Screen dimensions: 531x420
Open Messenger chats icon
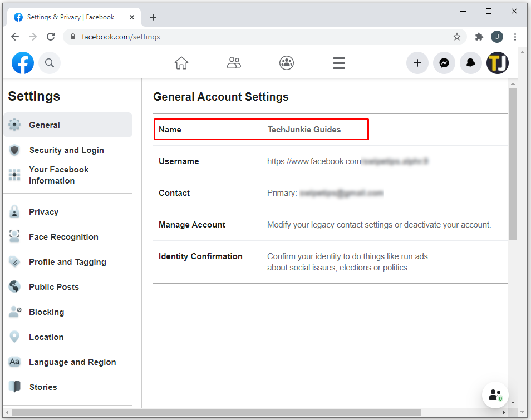[444, 63]
